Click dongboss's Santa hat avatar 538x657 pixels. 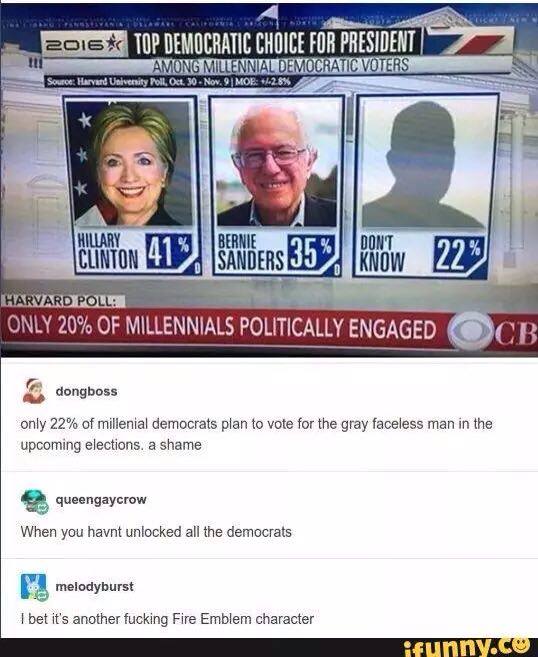(34, 391)
